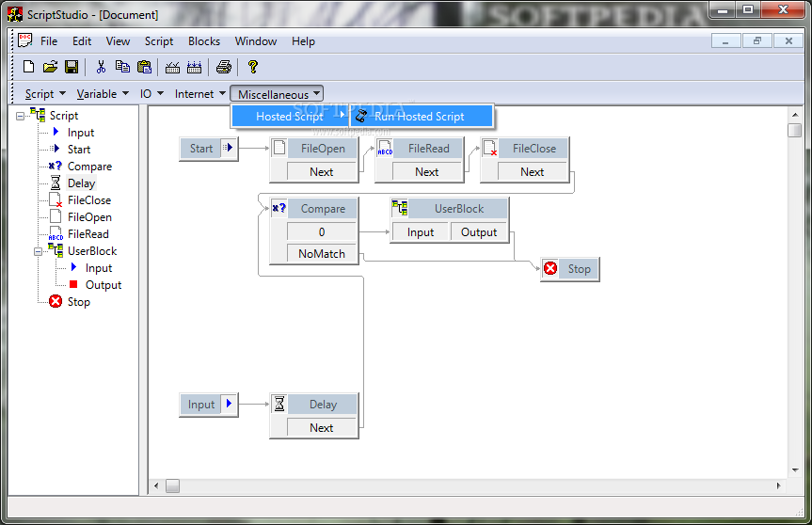Select FileClose in the script tree
Image resolution: width=812 pixels, height=525 pixels.
point(89,199)
